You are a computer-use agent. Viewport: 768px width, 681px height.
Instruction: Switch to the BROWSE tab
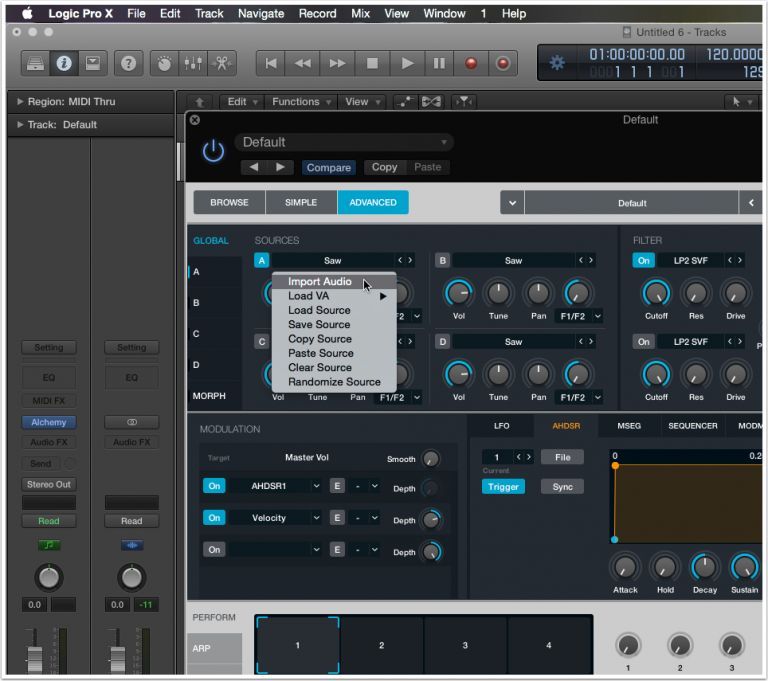point(229,202)
